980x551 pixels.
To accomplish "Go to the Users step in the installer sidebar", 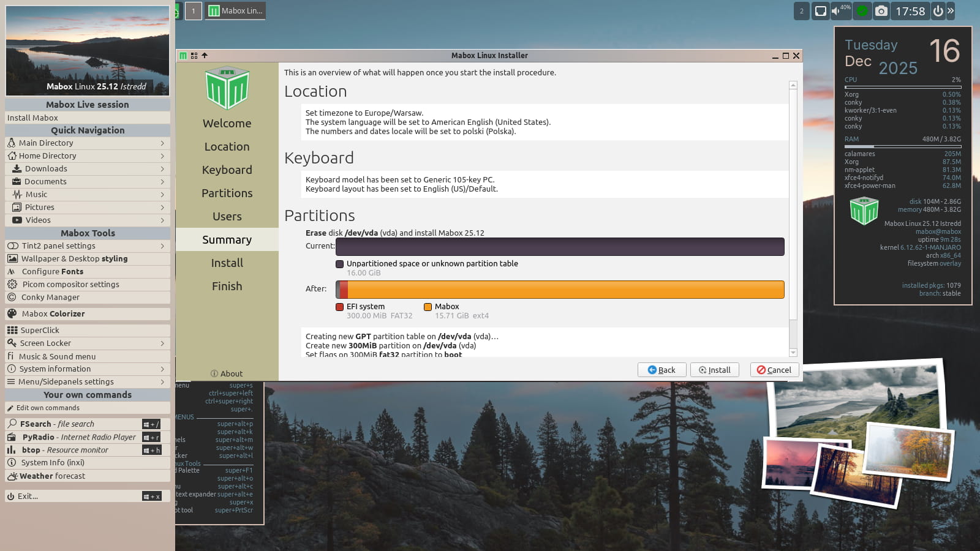I will [227, 217].
